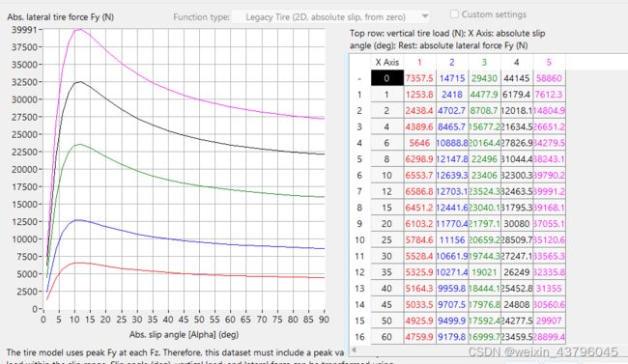Click slip angle cell 45 in X Axis
628x364 pixels.
tap(386, 304)
